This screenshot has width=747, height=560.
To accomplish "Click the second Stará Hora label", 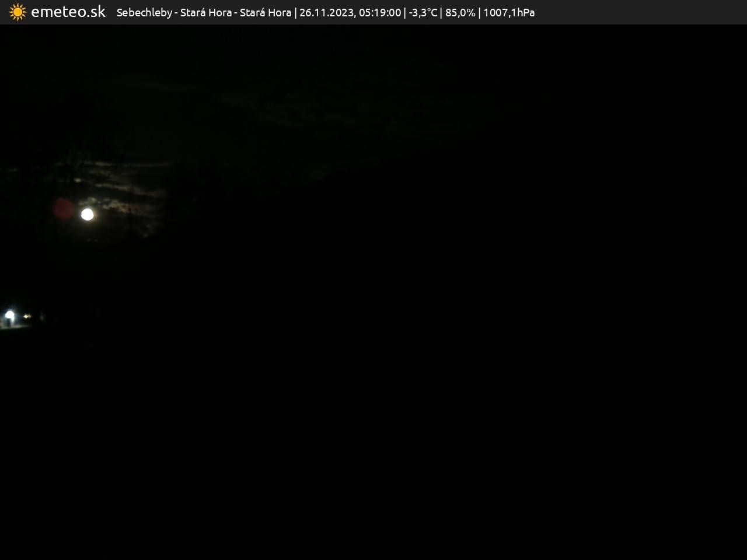I will pyautogui.click(x=266, y=12).
